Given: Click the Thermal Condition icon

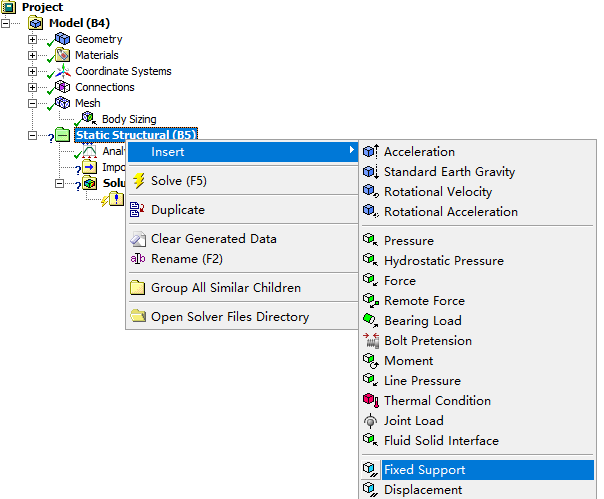Looking at the screenshot, I should (370, 401).
